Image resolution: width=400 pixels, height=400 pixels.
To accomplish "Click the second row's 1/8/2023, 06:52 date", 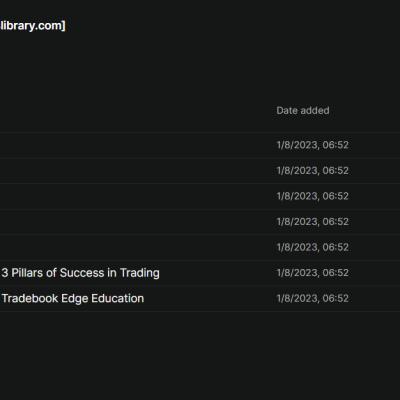I will tap(312, 171).
